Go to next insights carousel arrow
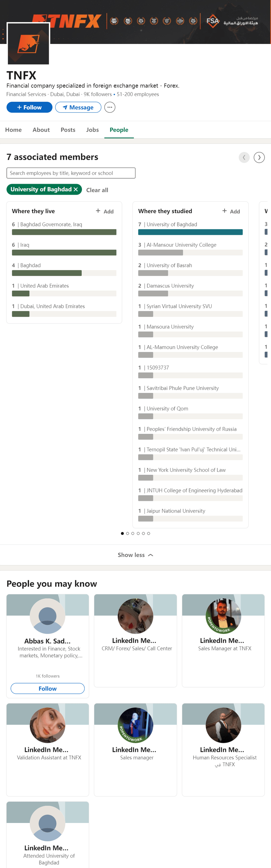The image size is (271, 868). click(x=259, y=157)
